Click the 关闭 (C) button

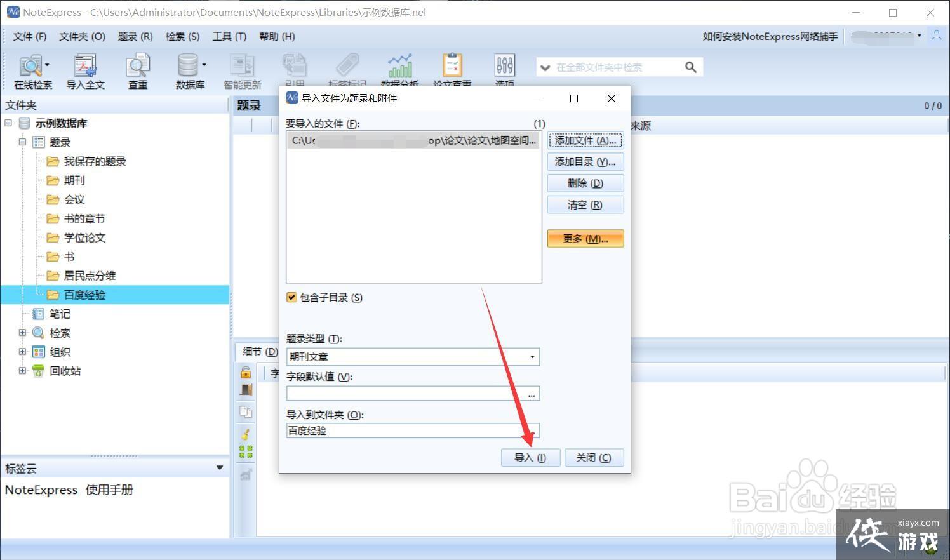[x=594, y=458]
